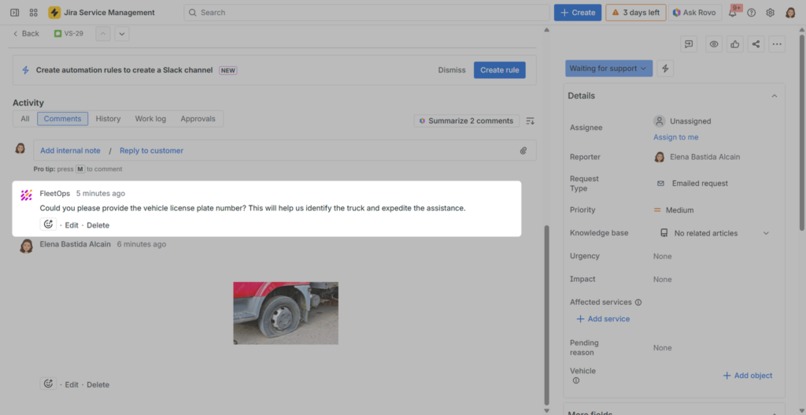Image resolution: width=806 pixels, height=415 pixels.
Task: Open the app switcher grid icon
Action: [33, 12]
